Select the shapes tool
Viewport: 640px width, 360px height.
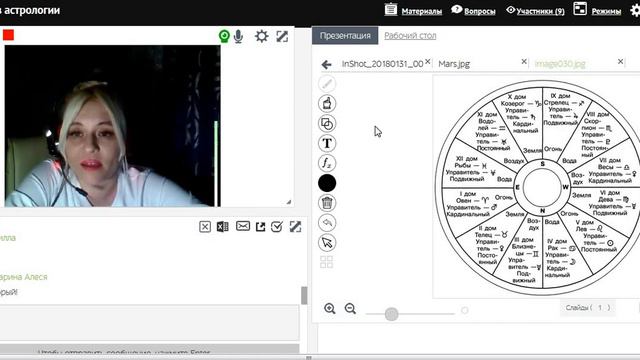(327, 123)
